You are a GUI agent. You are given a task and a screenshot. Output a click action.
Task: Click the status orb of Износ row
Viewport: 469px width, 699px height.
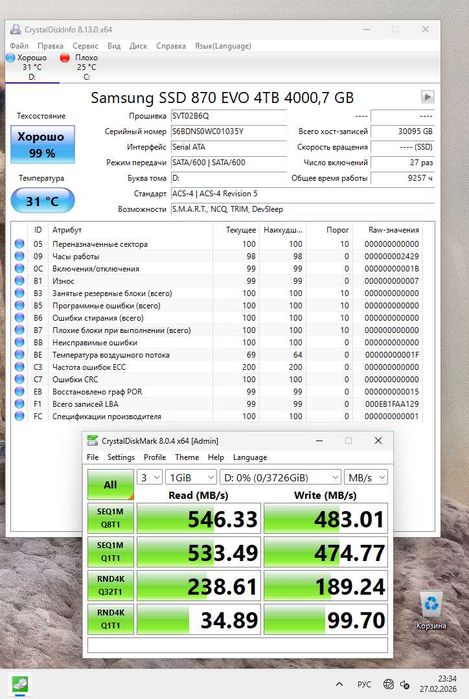pyautogui.click(x=19, y=281)
